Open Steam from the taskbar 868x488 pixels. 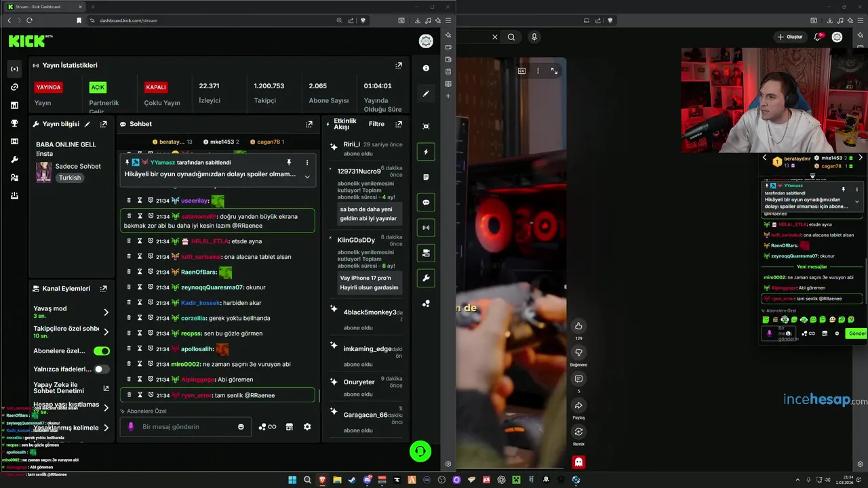click(x=352, y=480)
